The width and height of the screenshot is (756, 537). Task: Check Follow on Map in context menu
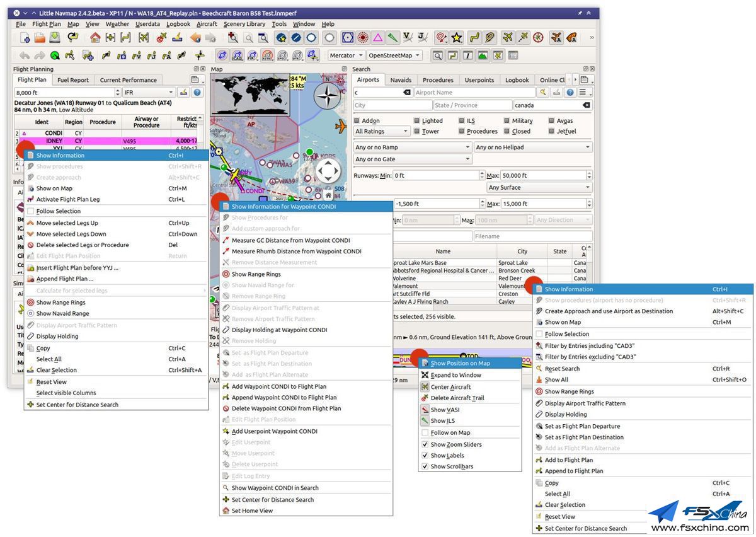pyautogui.click(x=425, y=432)
